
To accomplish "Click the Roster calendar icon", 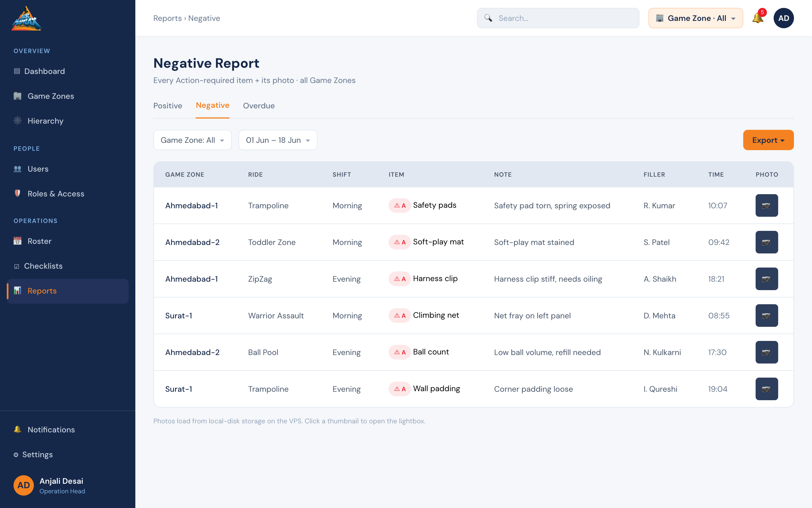I will tap(17, 241).
